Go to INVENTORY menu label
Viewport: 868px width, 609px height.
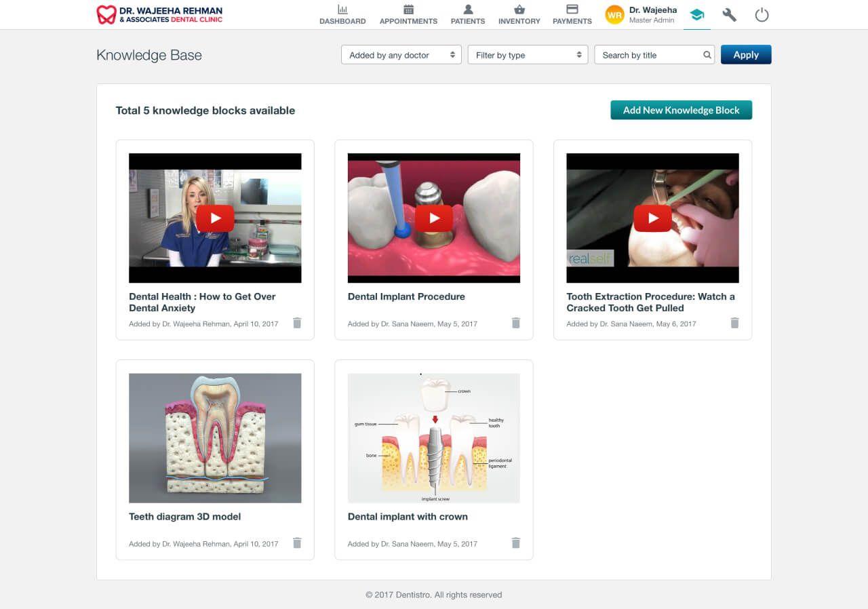pos(519,21)
